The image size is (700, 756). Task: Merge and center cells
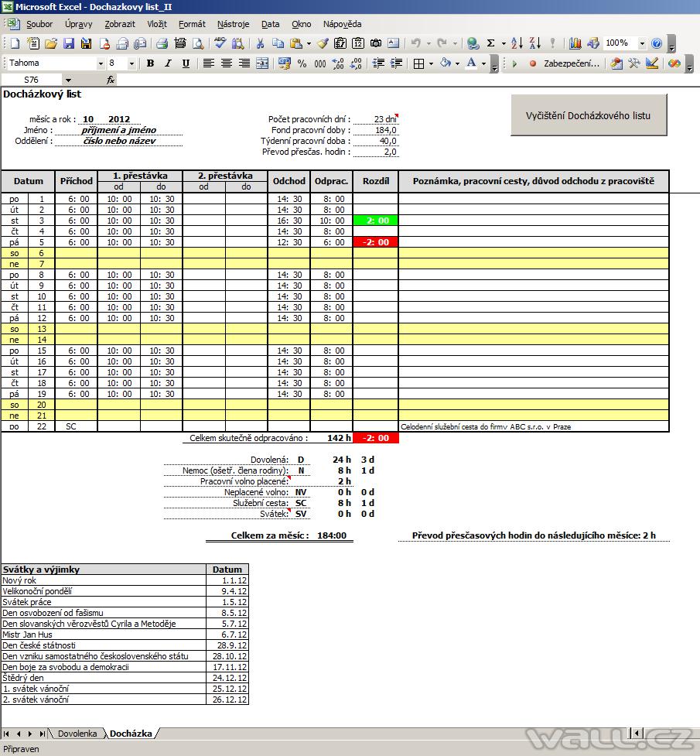[x=262, y=63]
